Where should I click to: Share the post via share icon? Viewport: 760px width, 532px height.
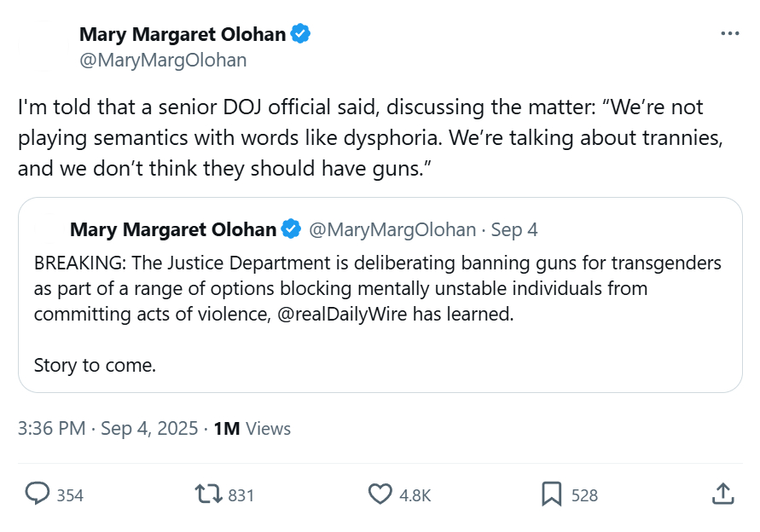[722, 494]
